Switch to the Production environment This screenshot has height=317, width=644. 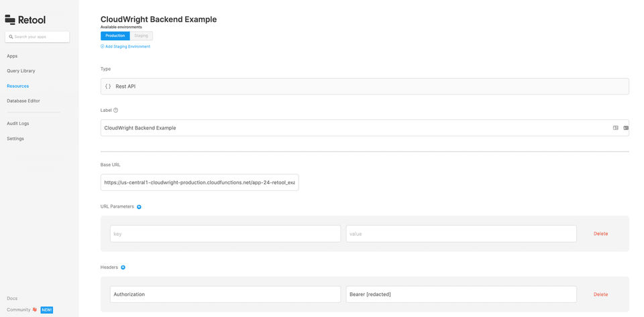(115, 36)
